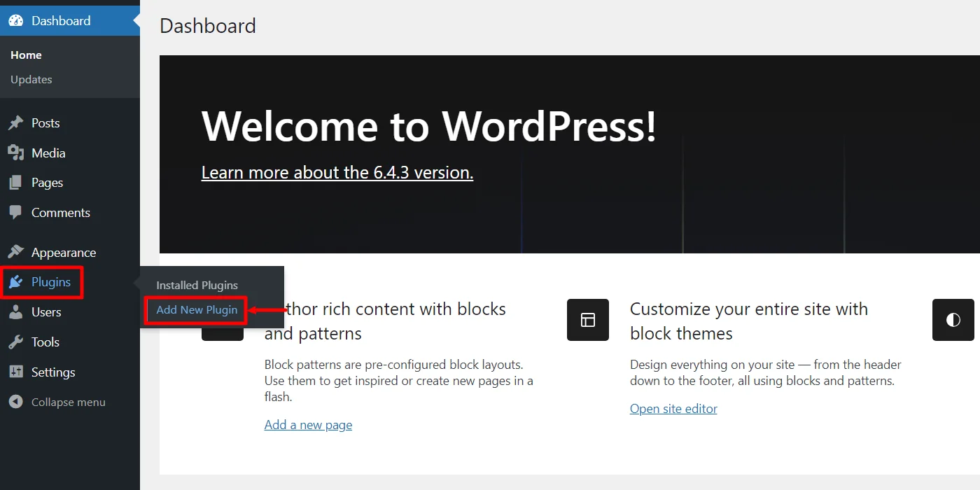Select Home under Dashboard
The width and height of the screenshot is (980, 490).
click(26, 55)
